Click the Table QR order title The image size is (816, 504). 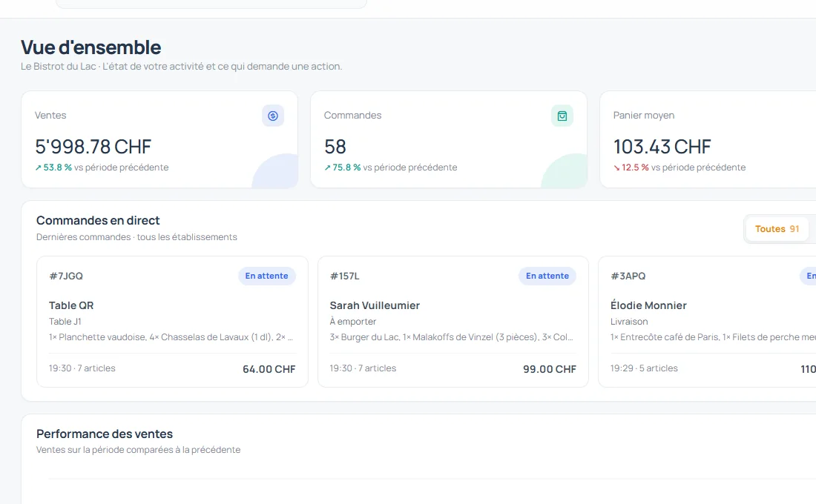pos(71,305)
